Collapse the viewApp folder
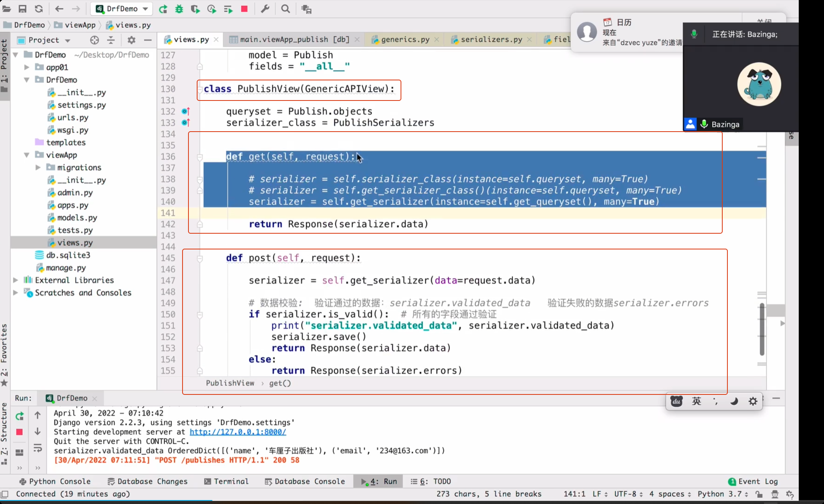Screen dimensions: 824x504 coord(27,155)
